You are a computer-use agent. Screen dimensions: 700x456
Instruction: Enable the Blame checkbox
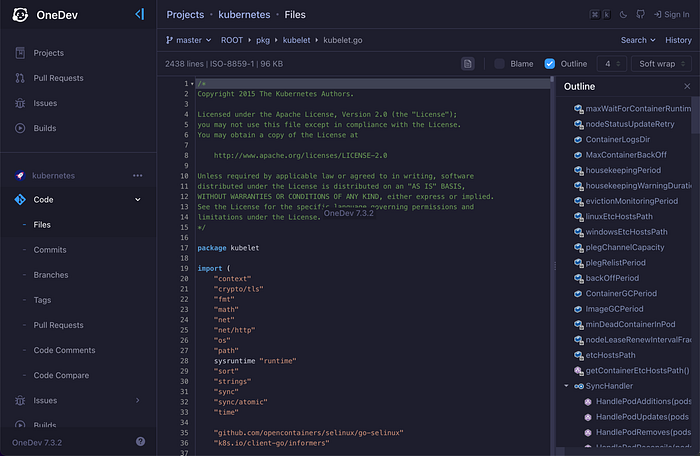500,64
